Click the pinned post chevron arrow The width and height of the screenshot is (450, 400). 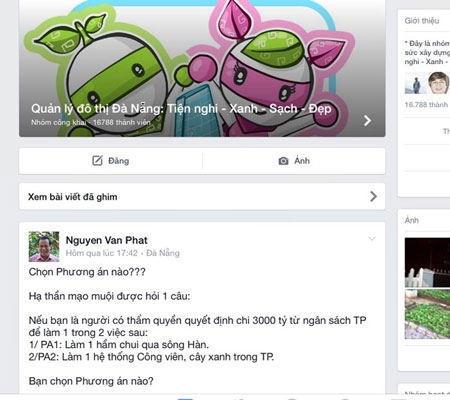tap(373, 196)
